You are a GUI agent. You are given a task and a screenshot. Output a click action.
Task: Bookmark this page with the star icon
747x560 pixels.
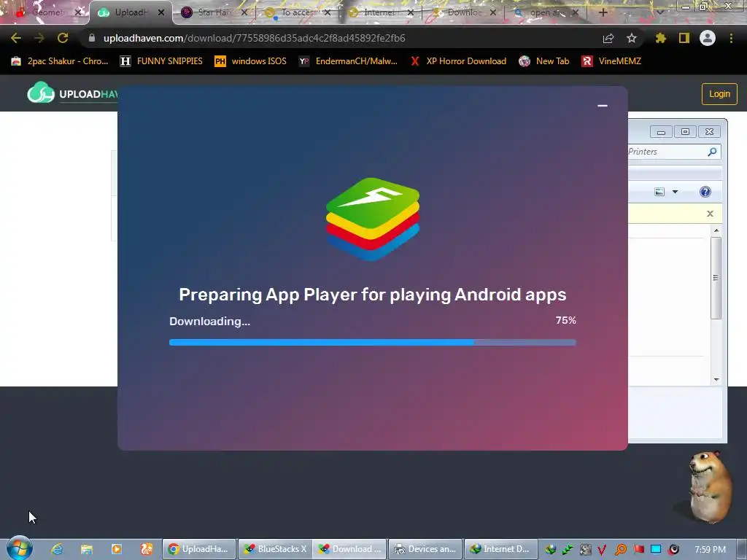632,38
